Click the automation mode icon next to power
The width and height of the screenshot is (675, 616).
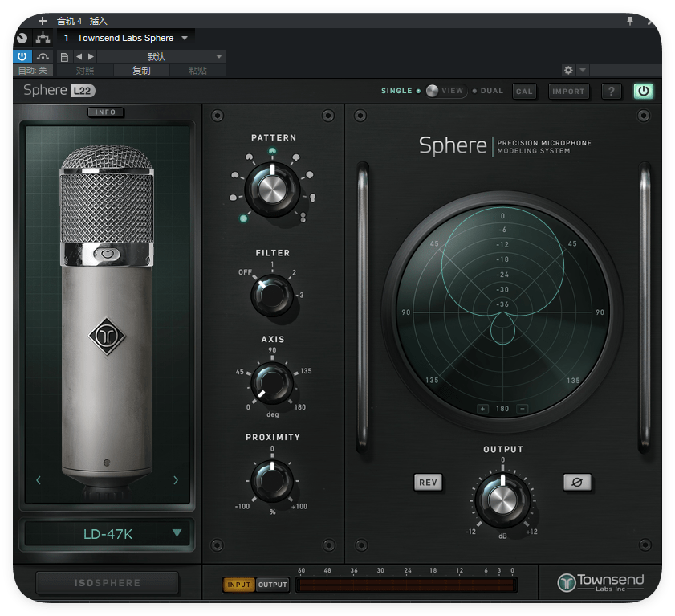pyautogui.click(x=43, y=56)
